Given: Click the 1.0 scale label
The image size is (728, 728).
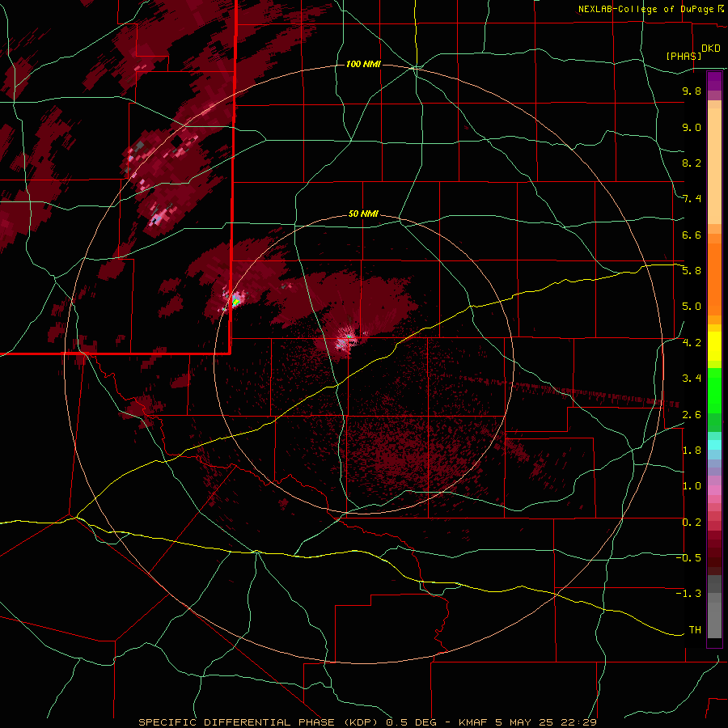Looking at the screenshot, I should (692, 485).
